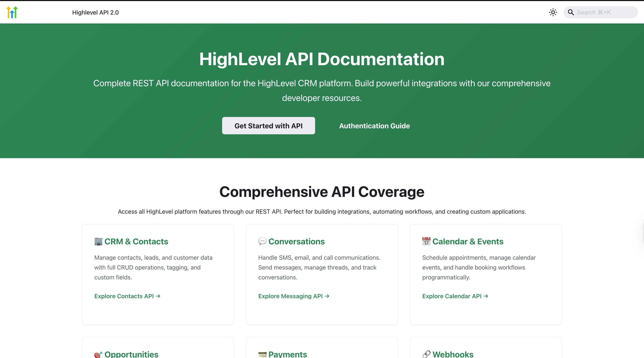Viewport: 644px width, 358px height.
Task: Click the building icon beside CRM & Contacts
Action: pyautogui.click(x=98, y=242)
